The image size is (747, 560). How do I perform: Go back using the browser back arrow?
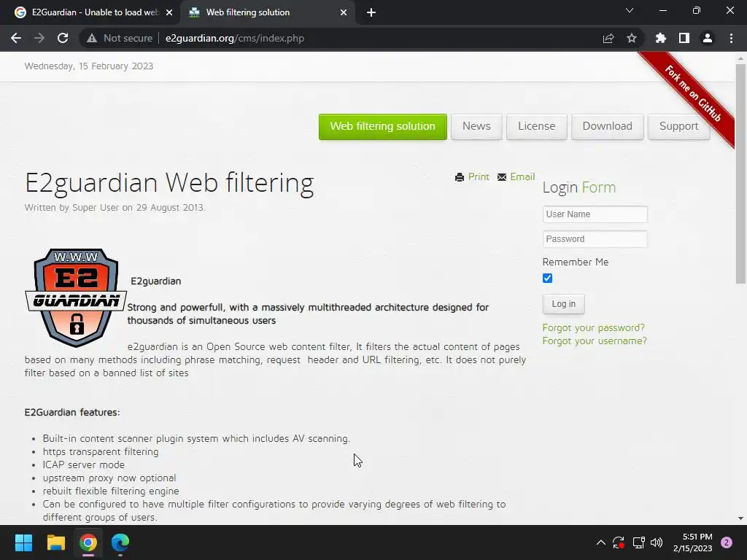[x=16, y=38]
